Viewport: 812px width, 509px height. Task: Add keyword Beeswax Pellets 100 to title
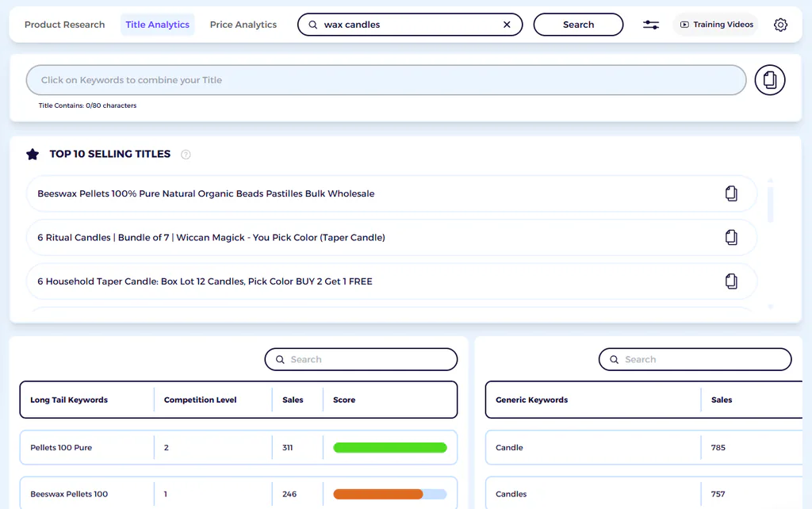click(69, 494)
